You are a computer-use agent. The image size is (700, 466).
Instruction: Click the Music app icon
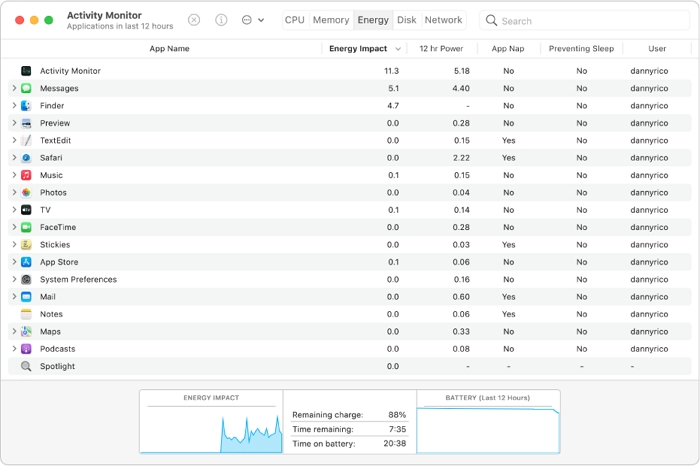(x=26, y=175)
